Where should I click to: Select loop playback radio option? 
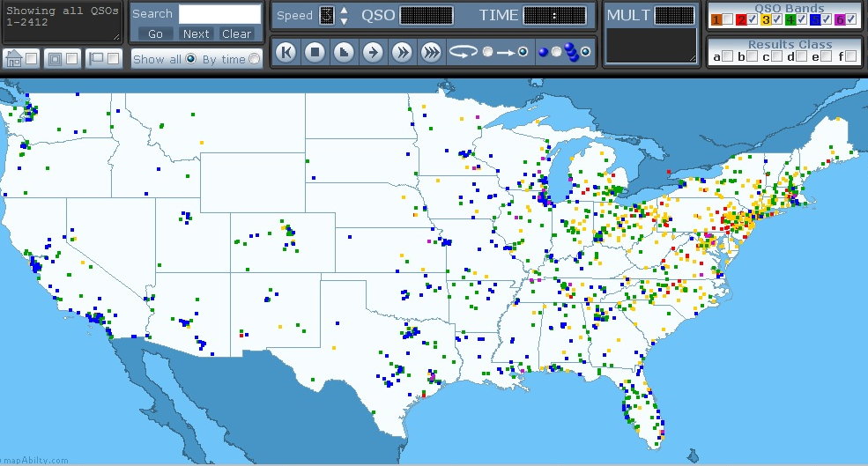pyautogui.click(x=487, y=53)
